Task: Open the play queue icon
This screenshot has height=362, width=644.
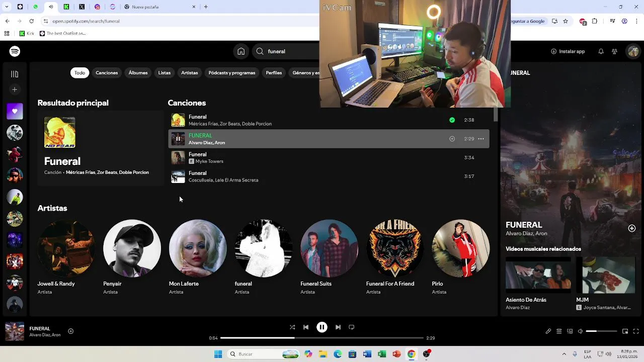Action: pyautogui.click(x=559, y=331)
